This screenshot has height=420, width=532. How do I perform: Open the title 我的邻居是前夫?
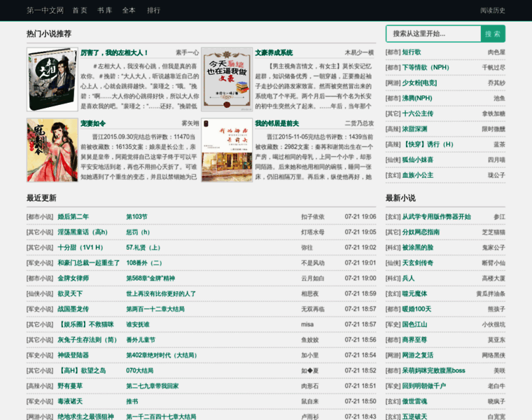point(277,123)
